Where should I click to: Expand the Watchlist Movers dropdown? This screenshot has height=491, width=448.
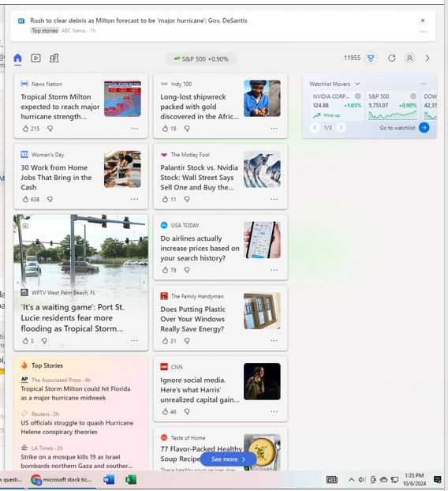click(x=357, y=84)
